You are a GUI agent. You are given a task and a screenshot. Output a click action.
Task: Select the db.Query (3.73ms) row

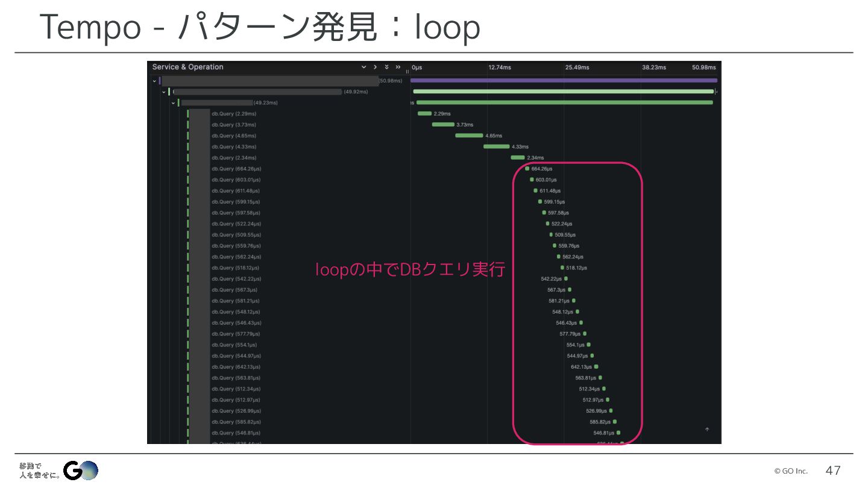233,125
